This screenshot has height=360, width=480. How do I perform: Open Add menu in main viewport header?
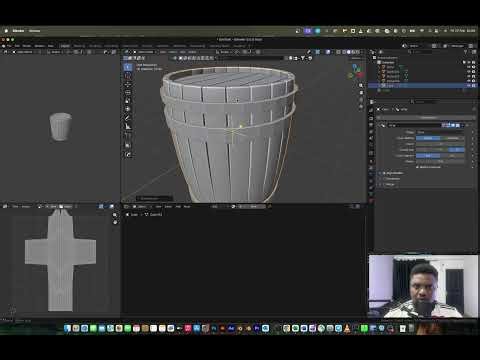click(183, 52)
